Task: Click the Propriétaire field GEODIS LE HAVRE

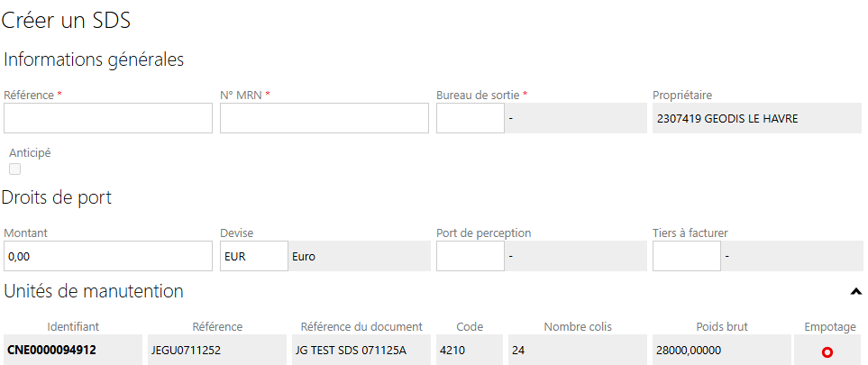Action: (x=757, y=118)
